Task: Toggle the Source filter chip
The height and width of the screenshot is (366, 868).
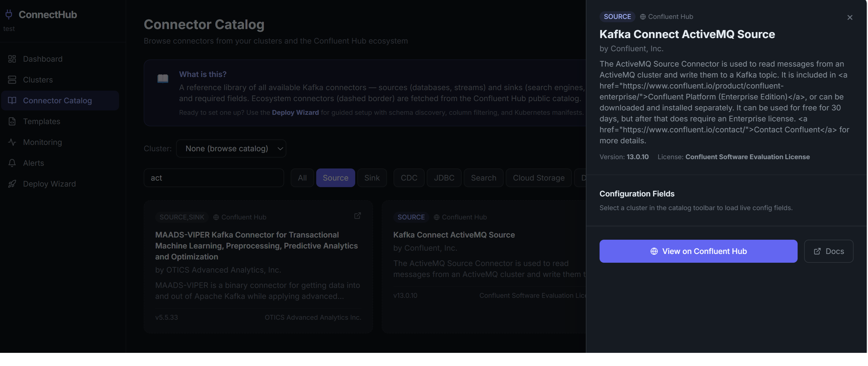Action: click(x=335, y=178)
